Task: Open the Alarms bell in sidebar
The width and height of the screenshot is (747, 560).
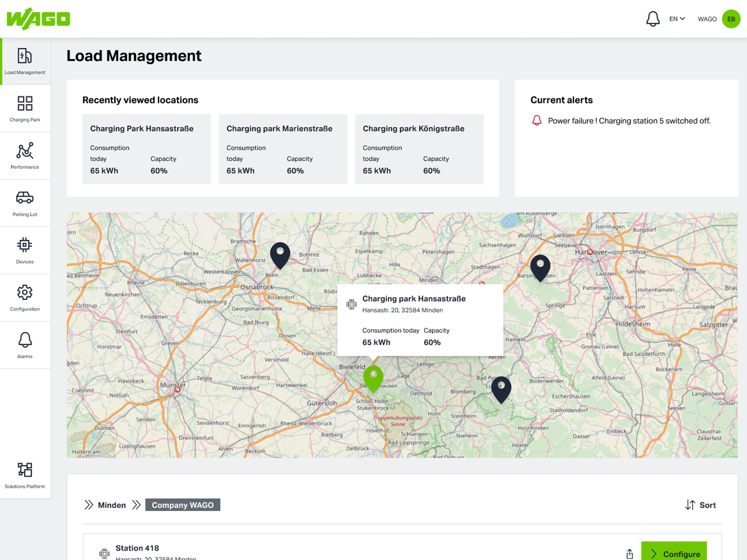Action: (25, 340)
